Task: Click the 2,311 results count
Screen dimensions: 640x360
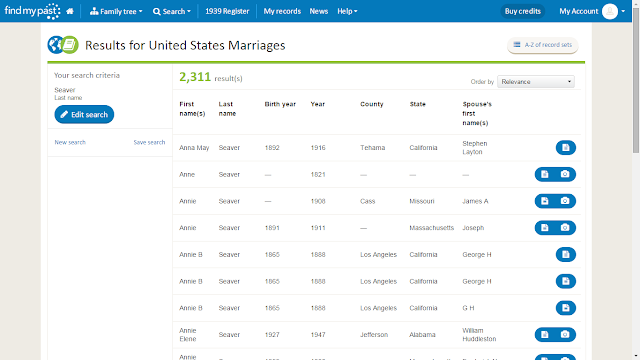Action: 195,77
